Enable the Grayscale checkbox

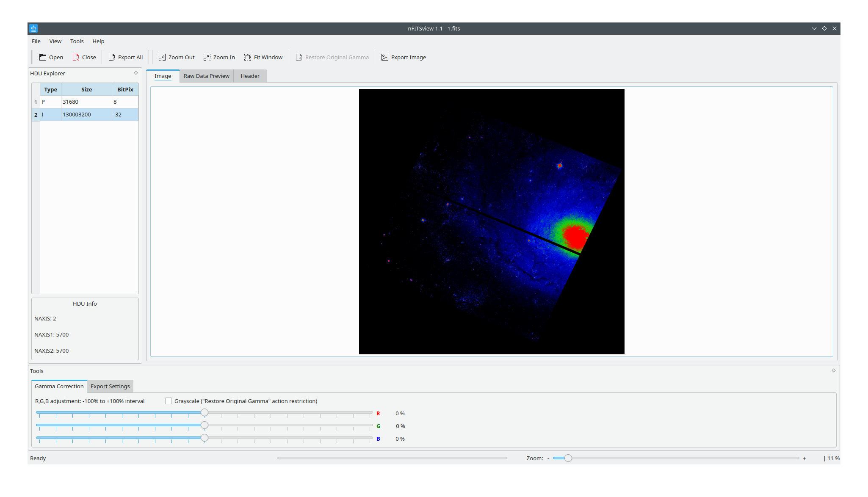pos(169,401)
